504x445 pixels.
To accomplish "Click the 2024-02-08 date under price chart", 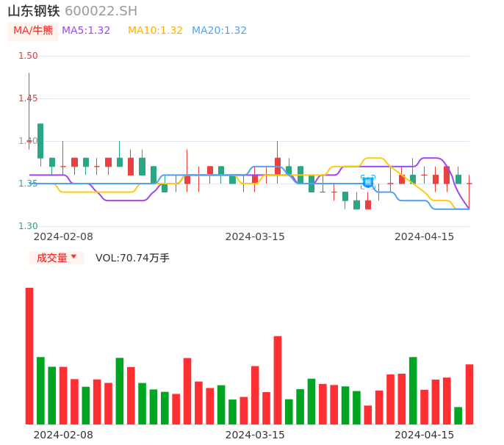I will tap(63, 236).
